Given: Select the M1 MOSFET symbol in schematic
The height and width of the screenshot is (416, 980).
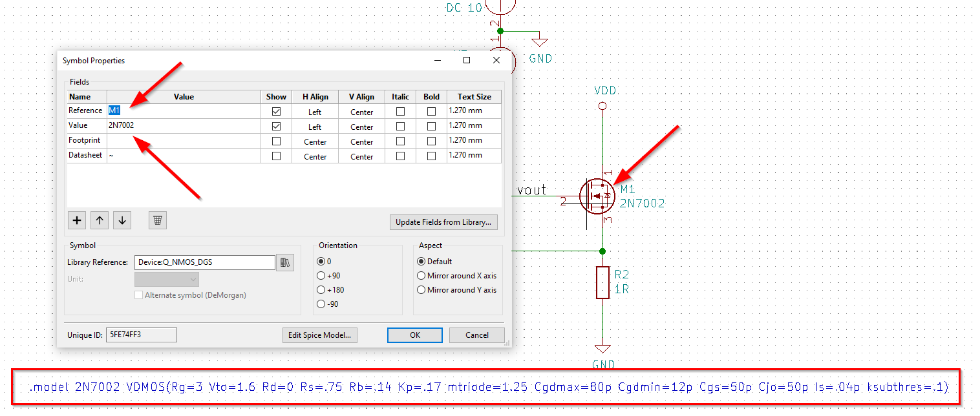Looking at the screenshot, I should click(597, 196).
